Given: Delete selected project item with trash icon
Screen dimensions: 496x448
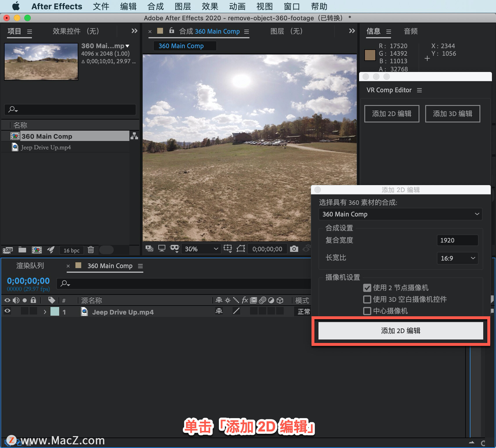Looking at the screenshot, I should point(91,250).
